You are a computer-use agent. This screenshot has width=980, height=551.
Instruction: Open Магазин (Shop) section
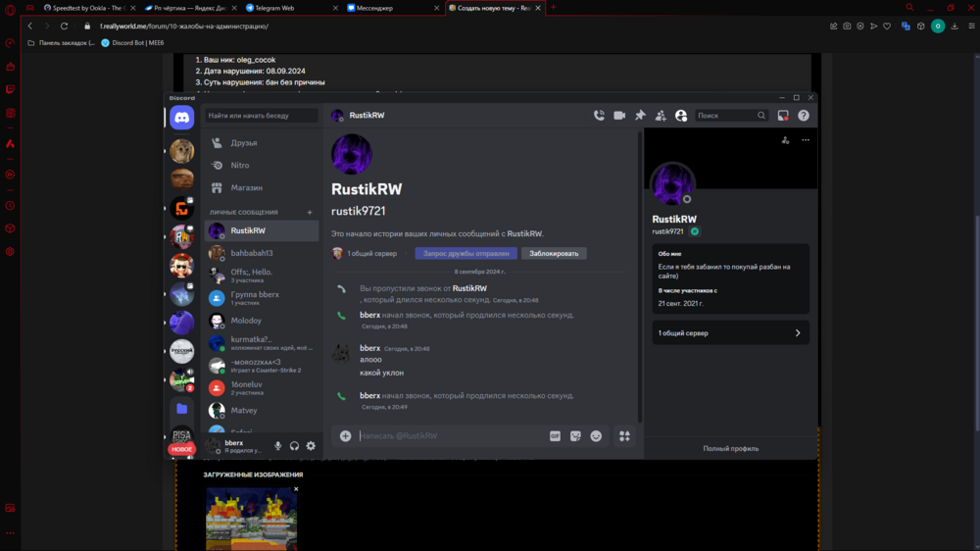point(262,187)
